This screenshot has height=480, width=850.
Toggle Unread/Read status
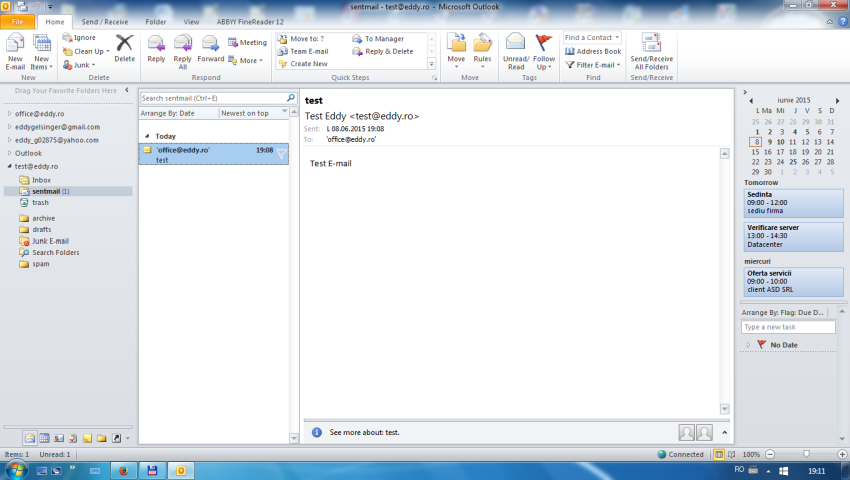point(516,52)
